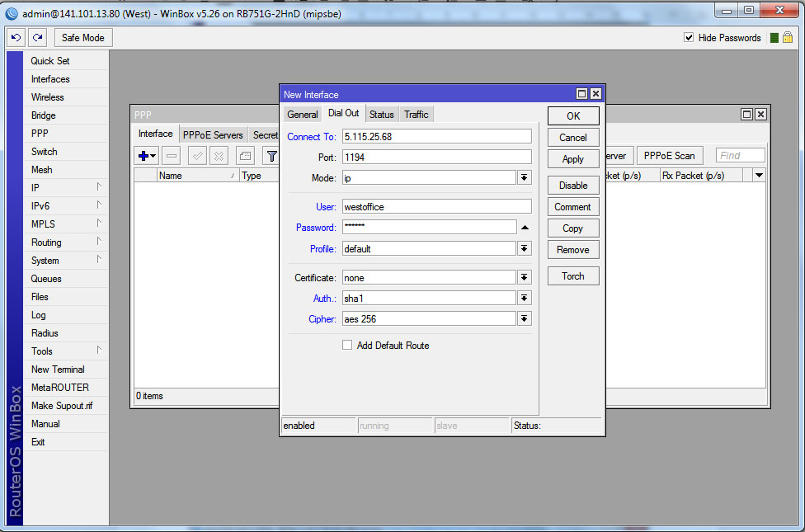
Task: Click the Safe Mode button
Action: coord(83,38)
